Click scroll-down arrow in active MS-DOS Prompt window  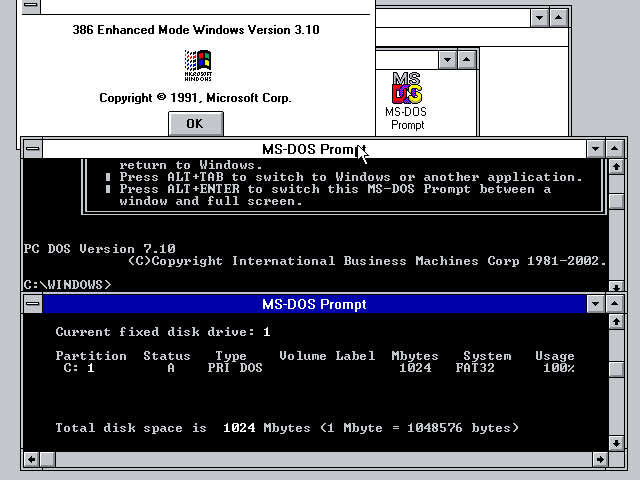pos(616,443)
